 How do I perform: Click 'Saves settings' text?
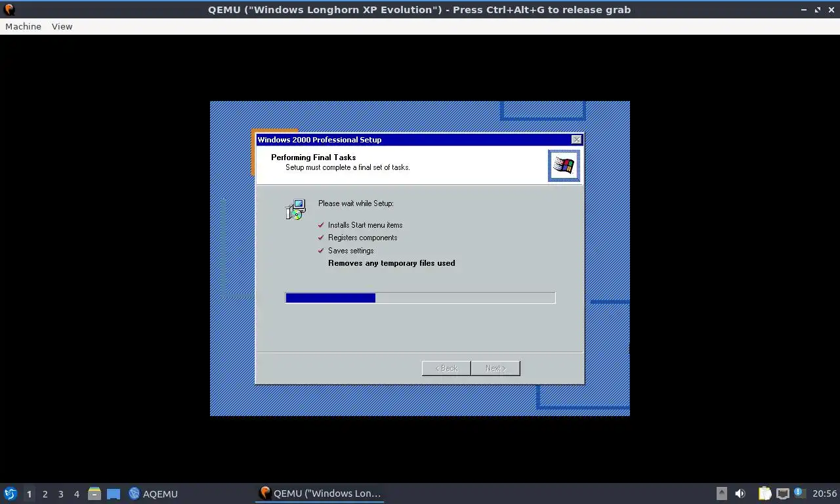click(350, 251)
